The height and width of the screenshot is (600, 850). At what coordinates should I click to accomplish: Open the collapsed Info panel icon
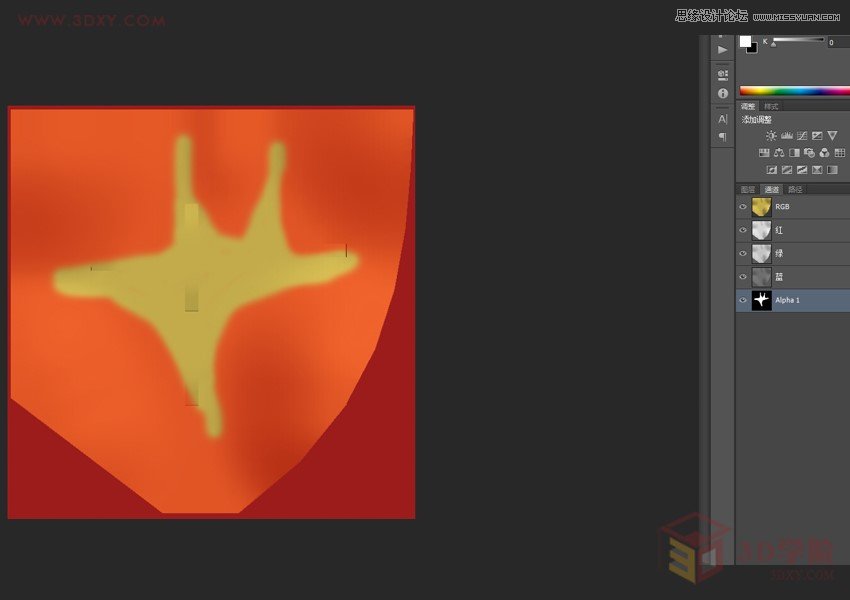click(x=722, y=93)
